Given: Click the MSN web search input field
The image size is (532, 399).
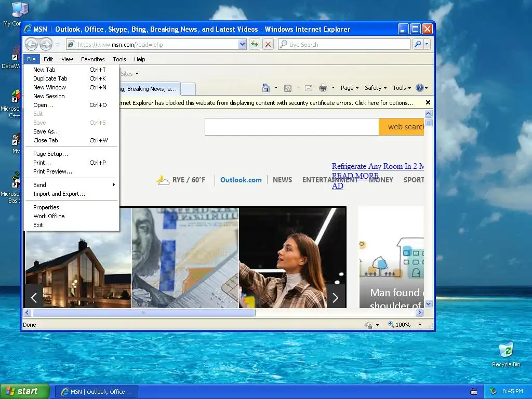Looking at the screenshot, I should coord(292,127).
